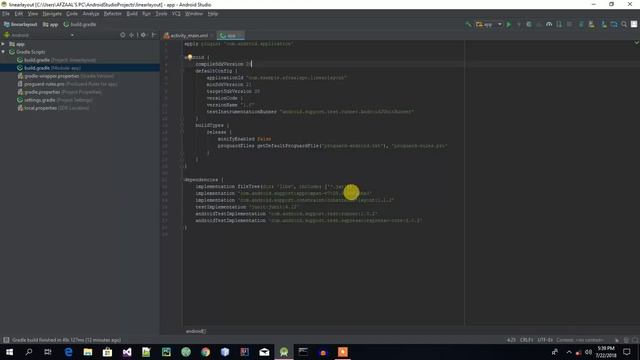The image size is (640, 360).
Task: Open the Build menu
Action: pyautogui.click(x=132, y=14)
